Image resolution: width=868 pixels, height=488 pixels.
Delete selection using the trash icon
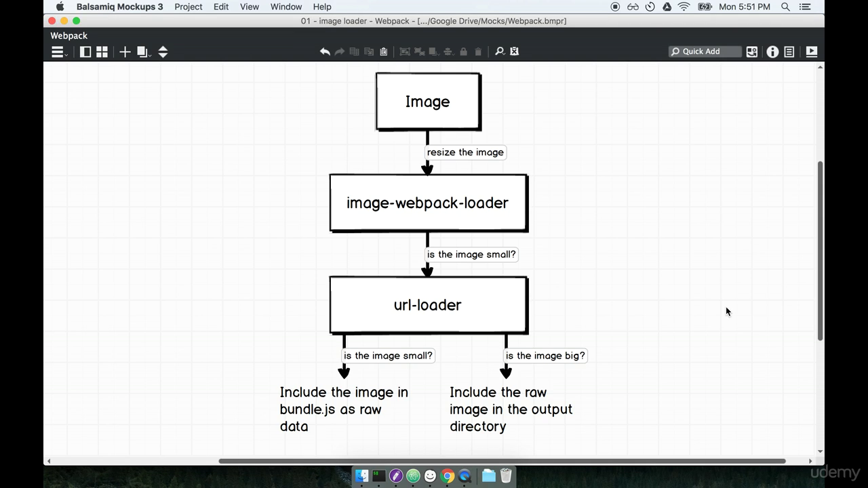pos(478,52)
